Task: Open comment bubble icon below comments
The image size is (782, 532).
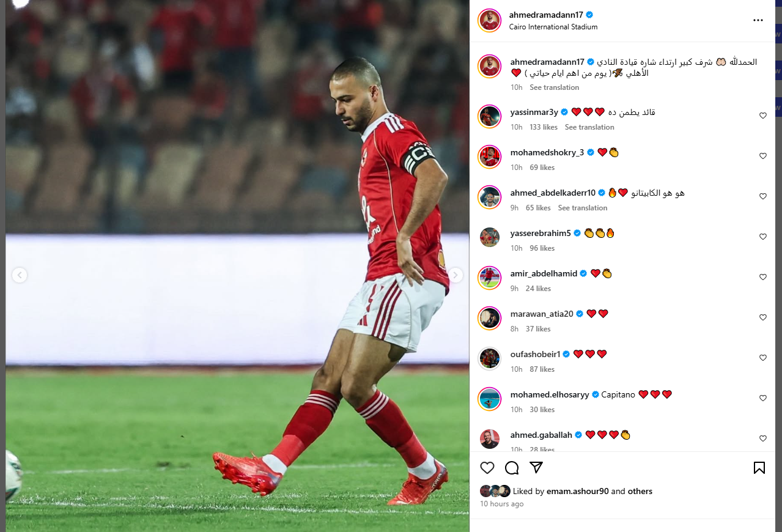Action: (512, 468)
